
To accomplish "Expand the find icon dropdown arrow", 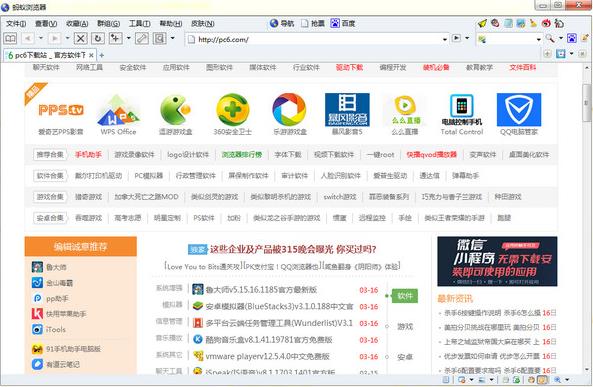I will [x=172, y=39].
